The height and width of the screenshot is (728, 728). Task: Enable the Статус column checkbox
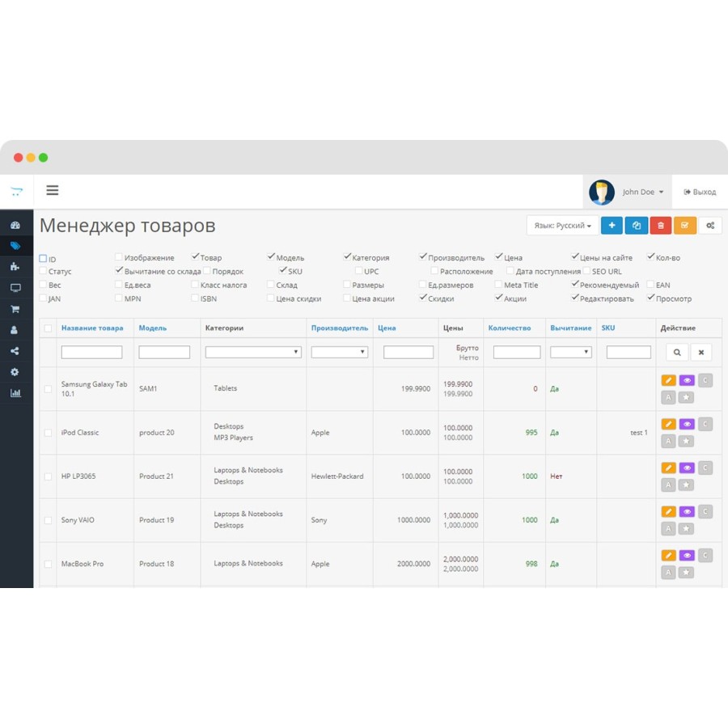[43, 271]
